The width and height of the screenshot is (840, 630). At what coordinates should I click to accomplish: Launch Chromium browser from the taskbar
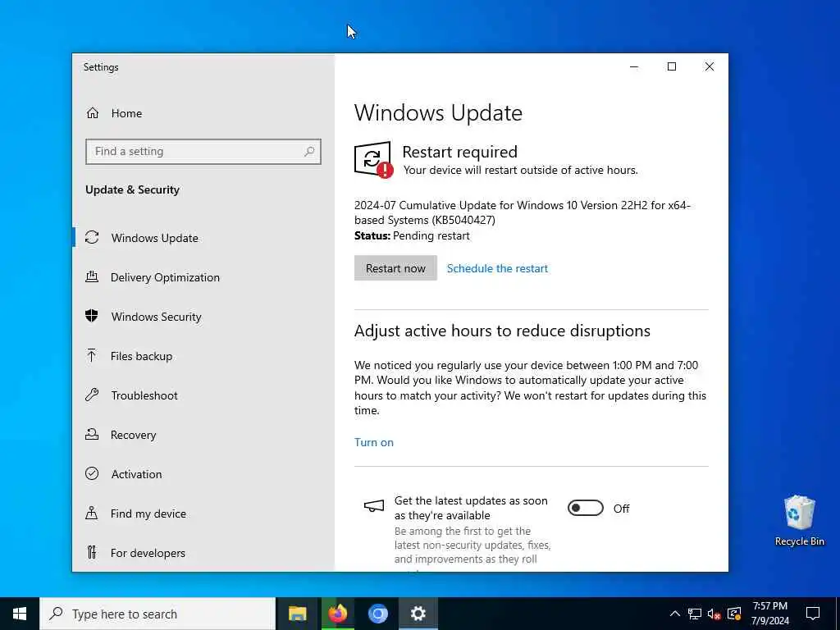pyautogui.click(x=377, y=614)
